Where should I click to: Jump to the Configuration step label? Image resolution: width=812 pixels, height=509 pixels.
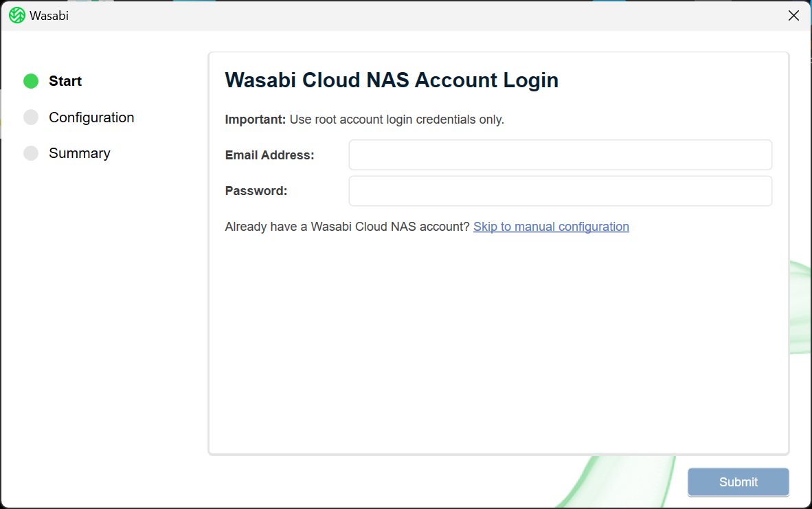coord(91,117)
